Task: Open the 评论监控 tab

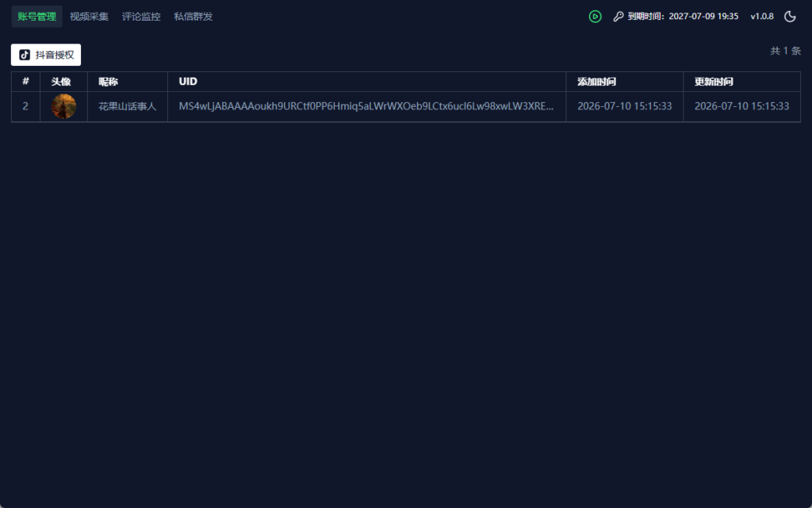Action: click(x=141, y=17)
